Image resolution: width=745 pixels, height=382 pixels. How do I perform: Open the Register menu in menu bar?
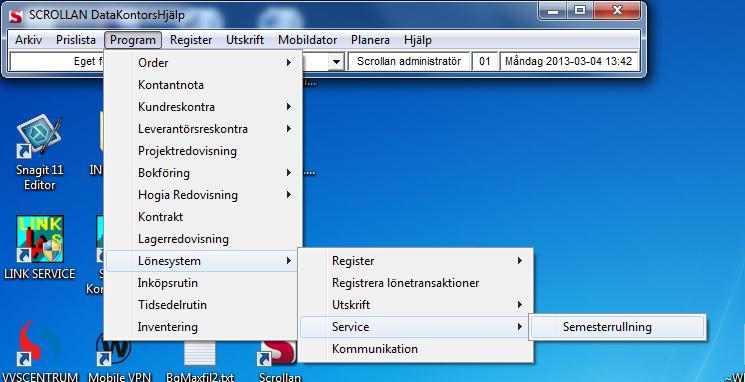pyautogui.click(x=191, y=40)
